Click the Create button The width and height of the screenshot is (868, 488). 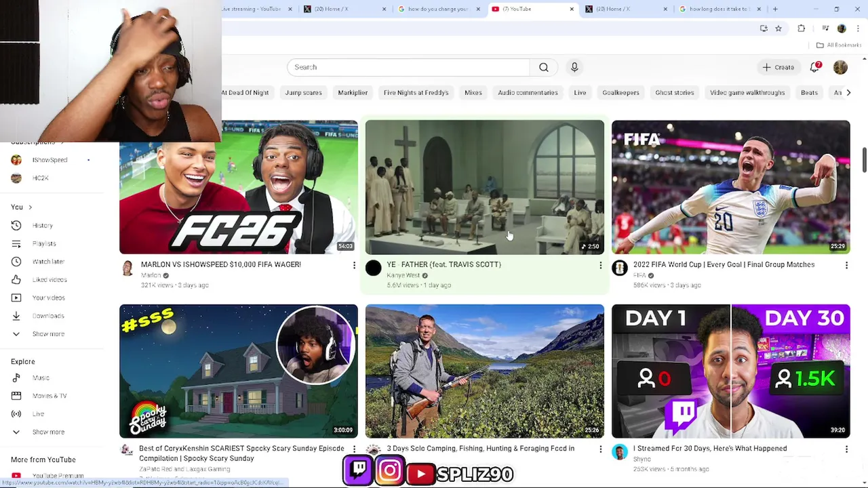pyautogui.click(x=778, y=67)
